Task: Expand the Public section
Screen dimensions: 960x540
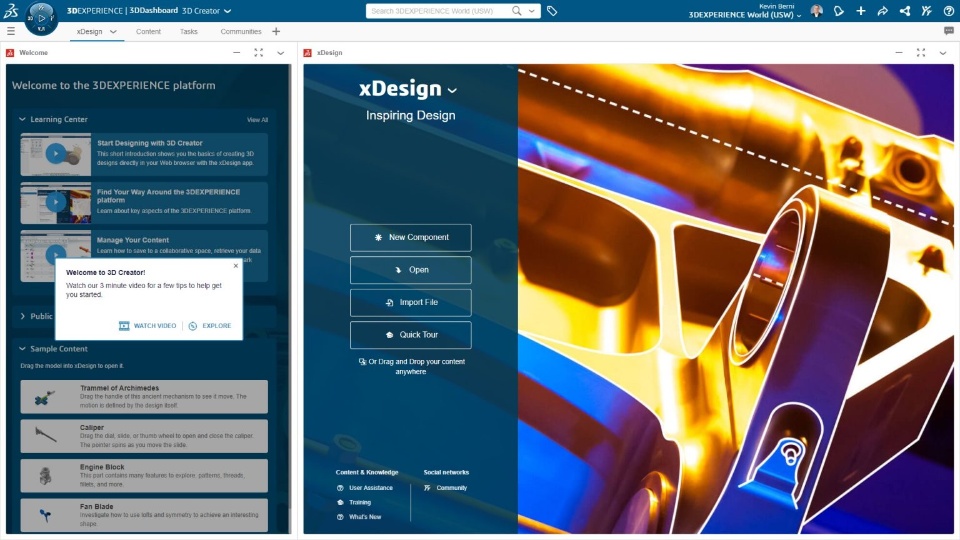Action: pyautogui.click(x=22, y=316)
